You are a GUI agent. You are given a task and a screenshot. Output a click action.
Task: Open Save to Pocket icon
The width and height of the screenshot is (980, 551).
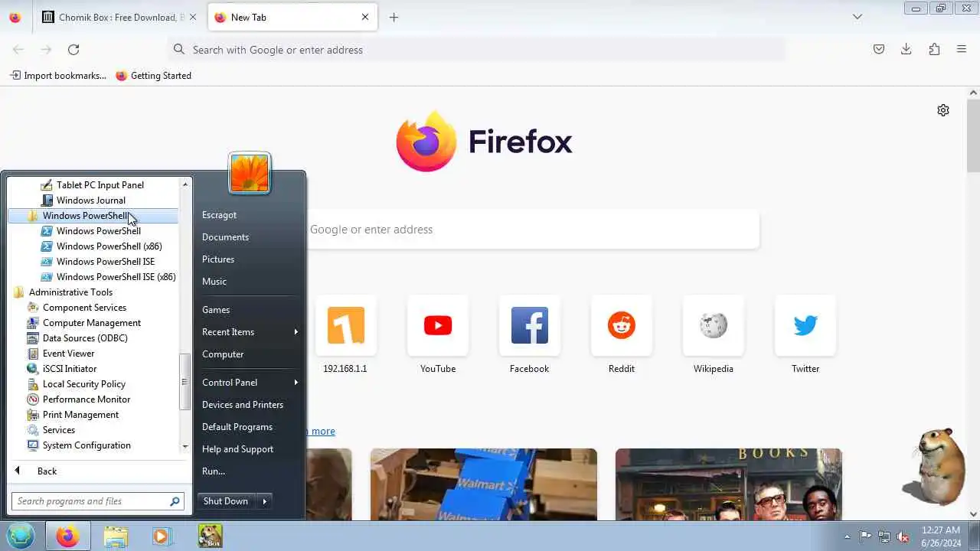click(x=879, y=50)
